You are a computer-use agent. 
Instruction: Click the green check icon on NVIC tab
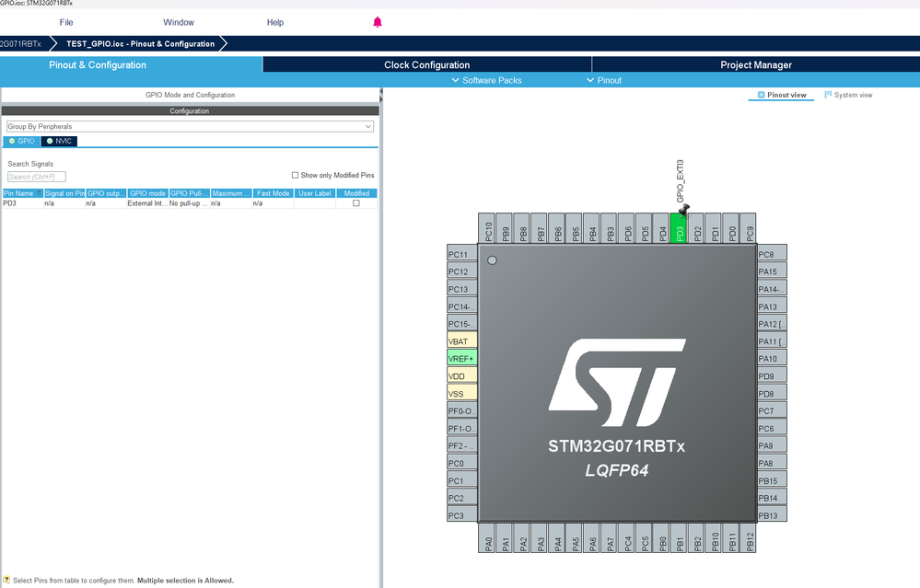pos(49,141)
